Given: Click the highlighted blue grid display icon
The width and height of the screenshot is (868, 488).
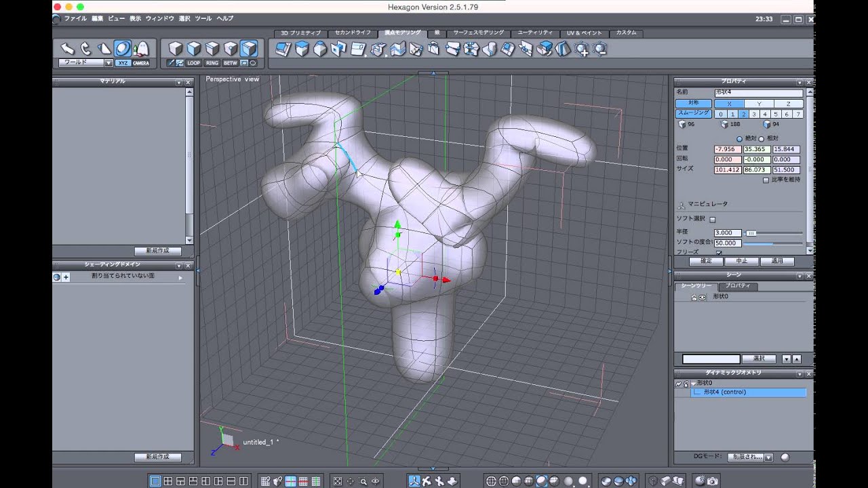Looking at the screenshot, I should 290,481.
